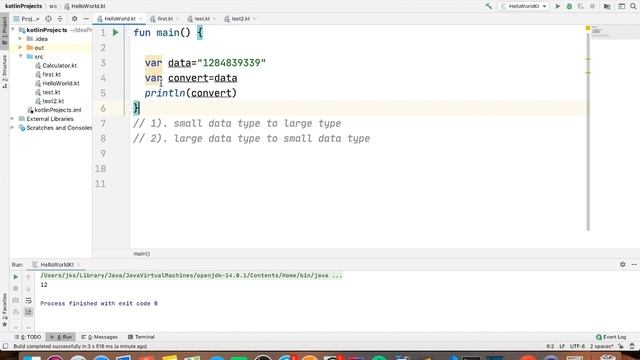Open Search Everywhere magnifier icon
640x360 pixels.
pyautogui.click(x=633, y=6)
